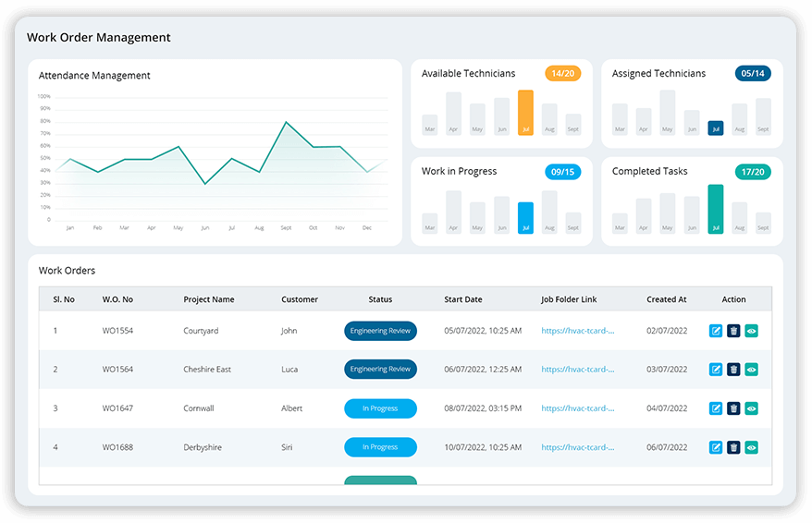Open job folder link for Courtyard project

click(x=578, y=331)
